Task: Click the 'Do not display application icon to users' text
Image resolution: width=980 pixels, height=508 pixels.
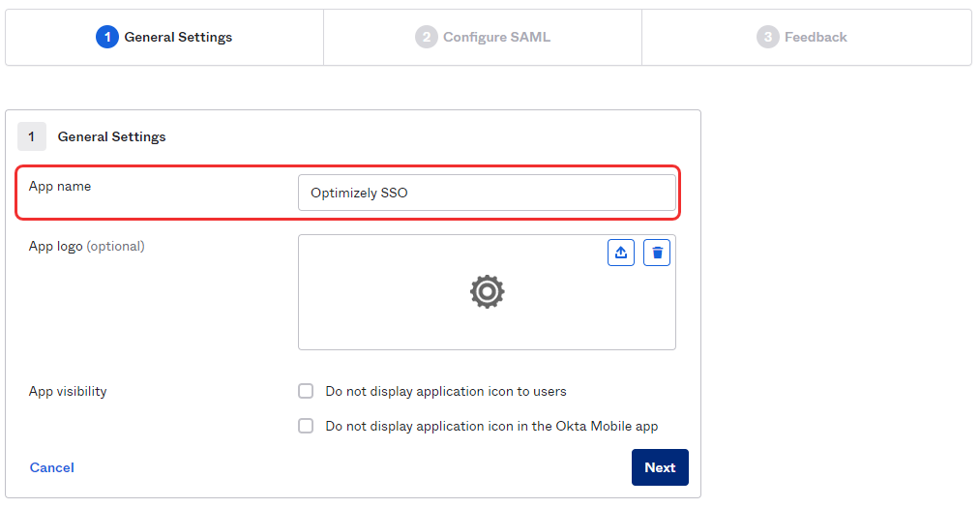Action: (446, 391)
